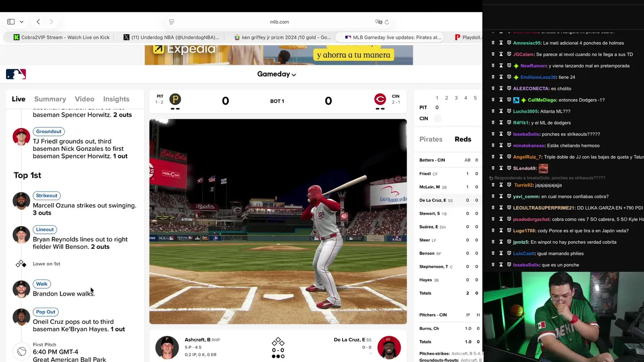This screenshot has width=644, height=362.
Task: Open batter Benson in box score
Action: tap(427, 253)
